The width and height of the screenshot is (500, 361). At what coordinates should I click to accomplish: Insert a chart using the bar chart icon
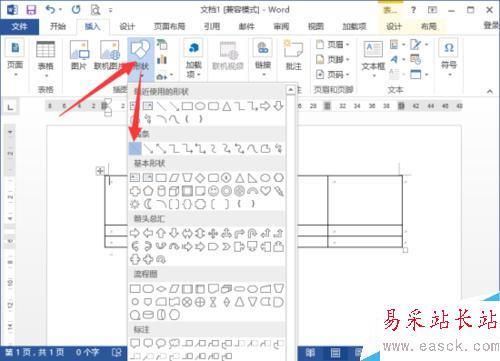162,60
